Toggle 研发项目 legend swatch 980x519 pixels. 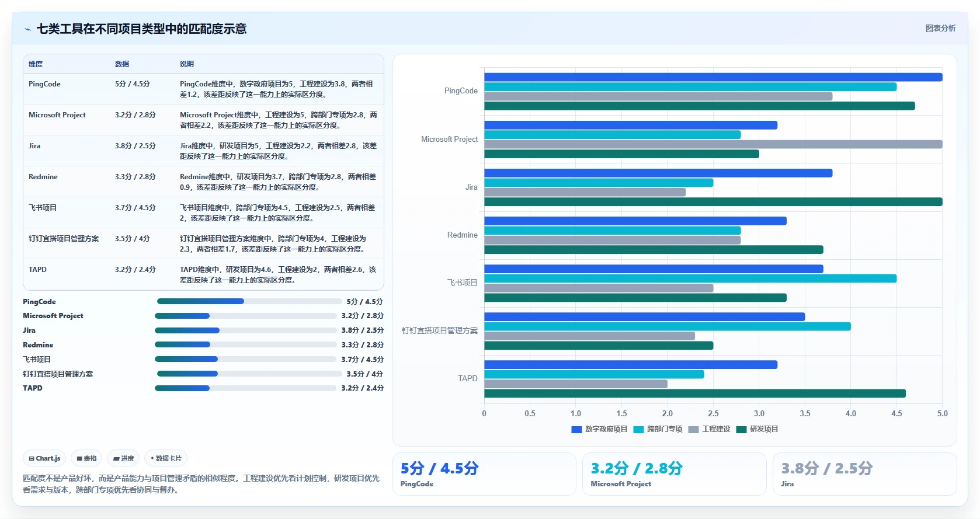pyautogui.click(x=741, y=429)
